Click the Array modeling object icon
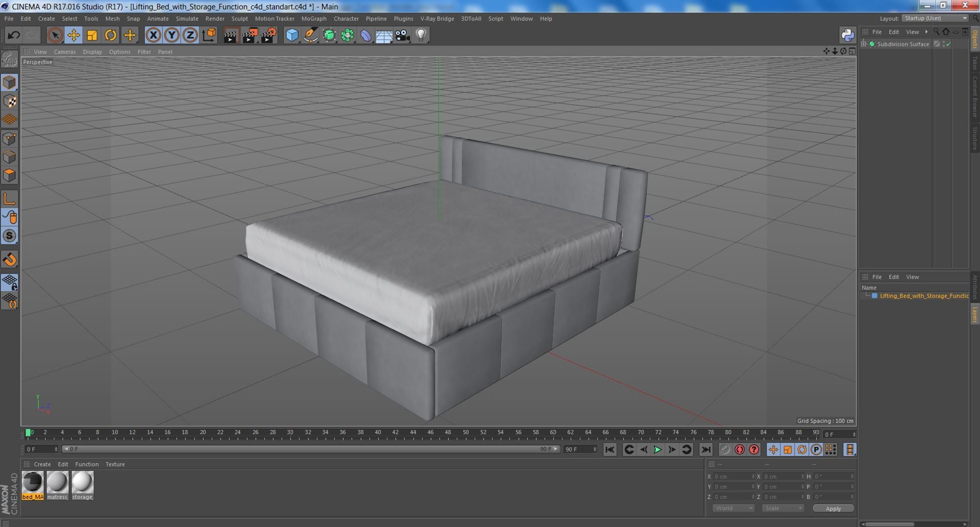The height and width of the screenshot is (527, 980). click(x=348, y=35)
